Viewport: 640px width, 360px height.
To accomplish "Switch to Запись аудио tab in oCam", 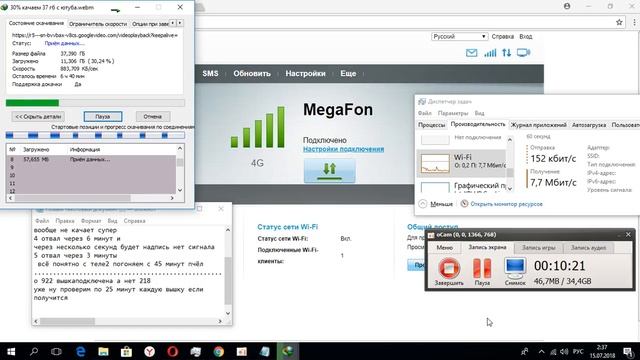I will point(588,247).
